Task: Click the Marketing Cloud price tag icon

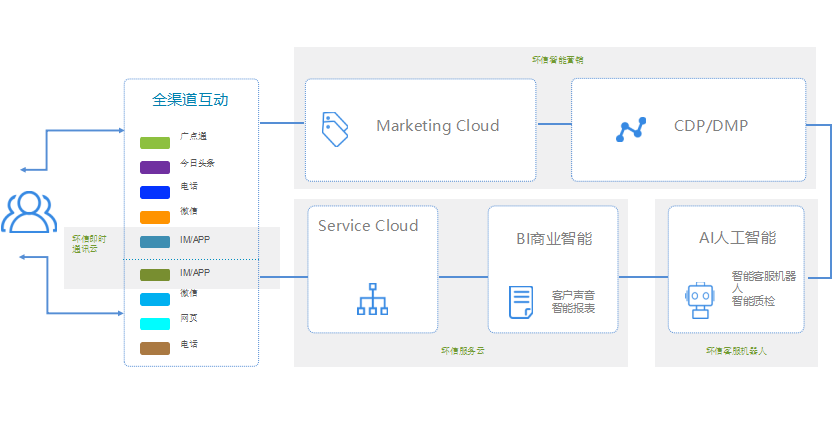Action: (x=334, y=130)
